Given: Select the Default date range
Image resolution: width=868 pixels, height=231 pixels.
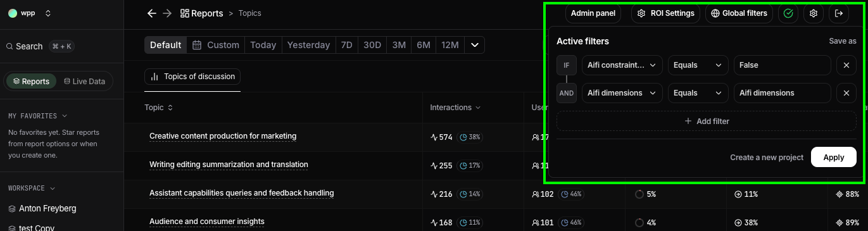Looking at the screenshot, I should click(x=166, y=45).
